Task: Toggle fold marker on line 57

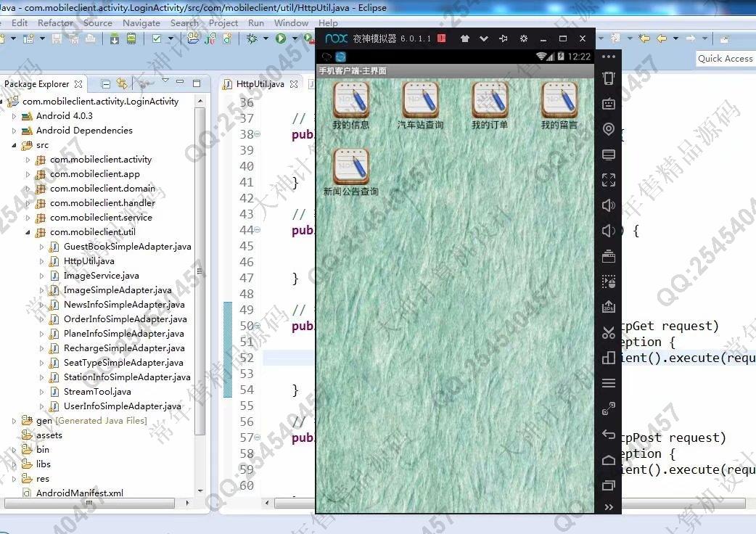Action: 258,438
